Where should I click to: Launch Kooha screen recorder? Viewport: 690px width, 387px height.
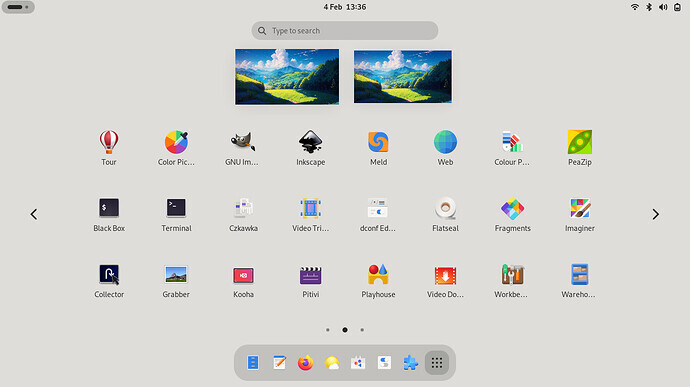243,281
